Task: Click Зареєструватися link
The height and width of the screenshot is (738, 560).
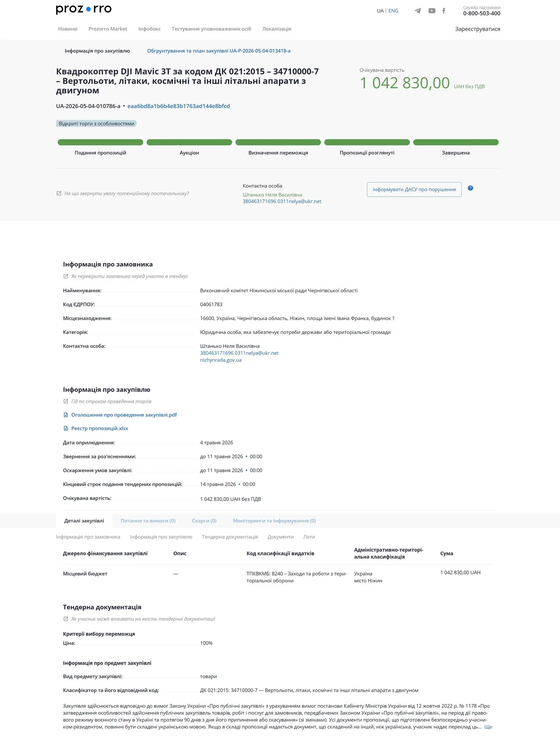Action: pyautogui.click(x=477, y=29)
